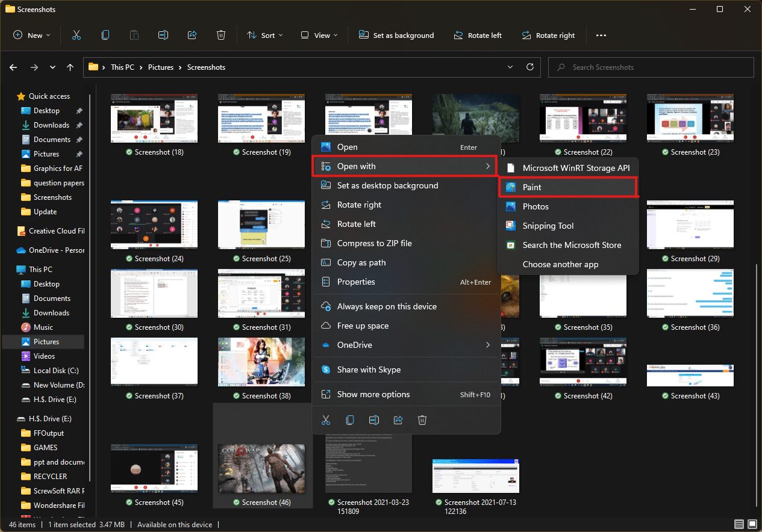The width and height of the screenshot is (762, 532).
Task: Click the Copy icon in the toolbar
Action: (105, 36)
